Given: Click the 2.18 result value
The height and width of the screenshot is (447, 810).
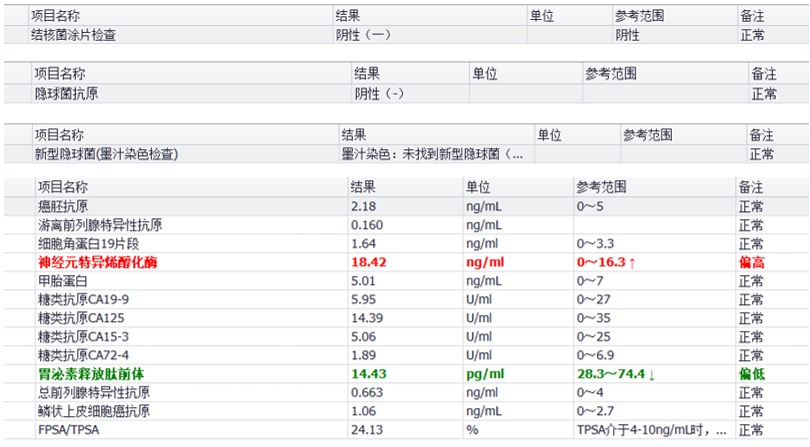Looking at the screenshot, I should (x=364, y=207).
